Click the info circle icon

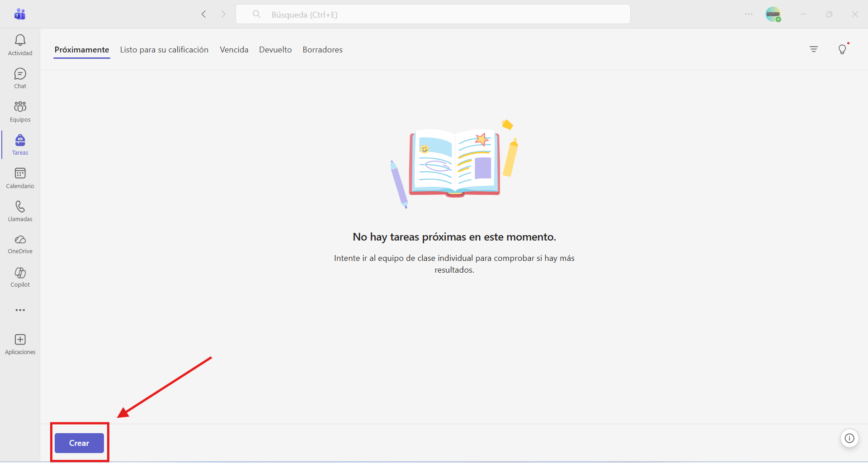click(x=849, y=438)
